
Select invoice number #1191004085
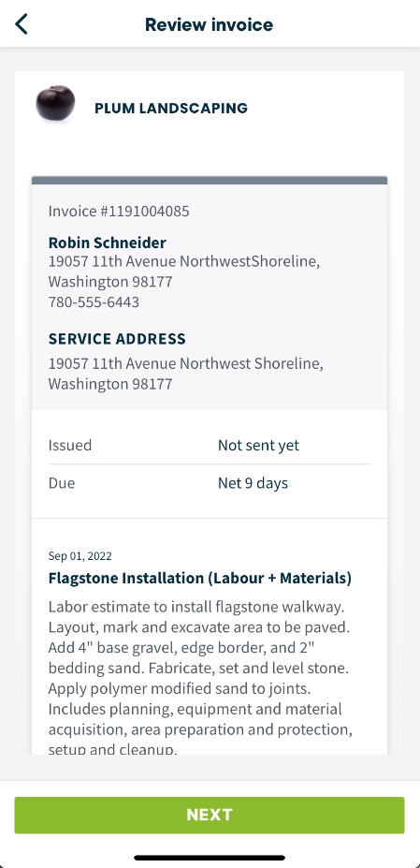point(119,211)
